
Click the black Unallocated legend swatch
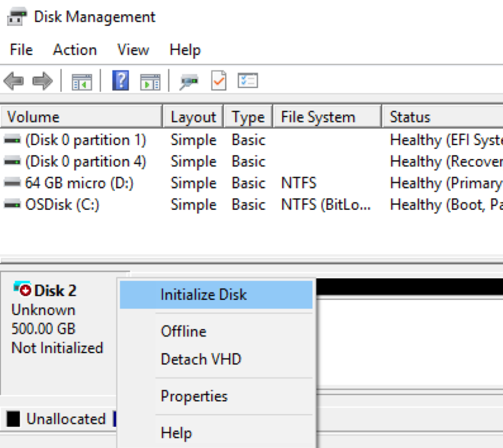click(x=13, y=419)
